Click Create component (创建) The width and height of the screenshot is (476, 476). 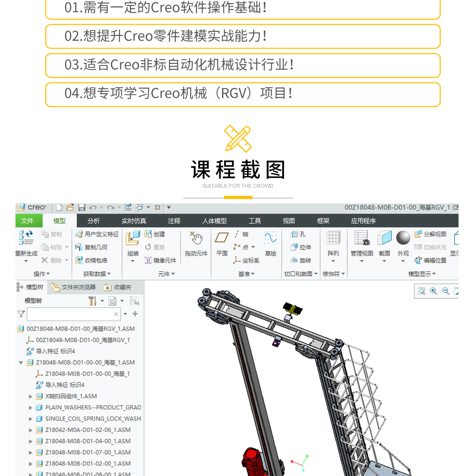tap(155, 234)
